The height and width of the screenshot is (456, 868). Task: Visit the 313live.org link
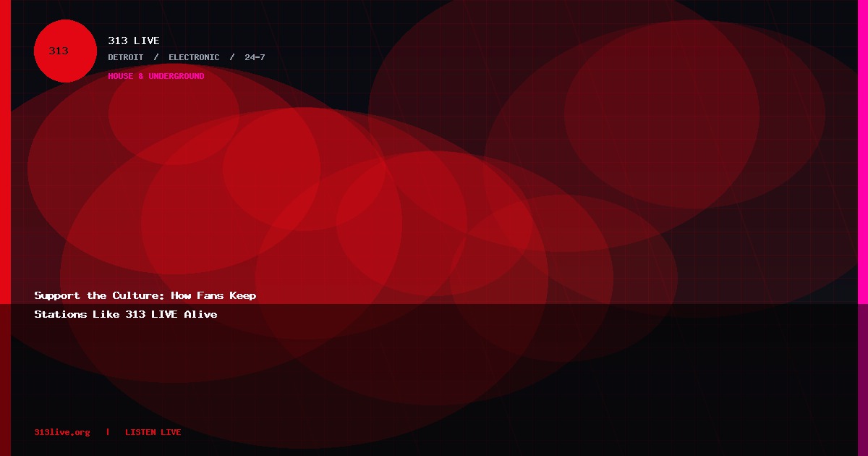[x=62, y=432]
